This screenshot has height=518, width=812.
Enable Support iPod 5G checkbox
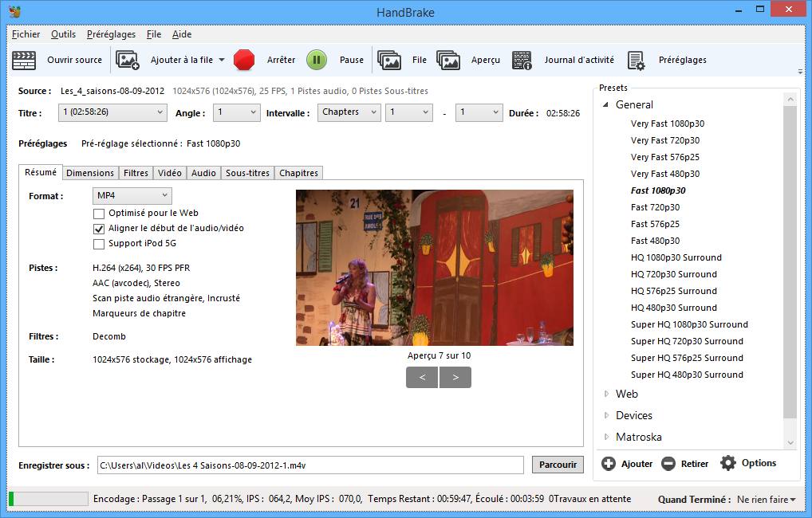point(98,244)
